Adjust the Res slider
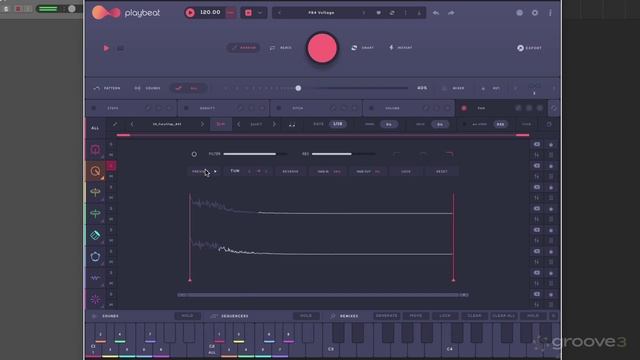 click(x=343, y=154)
